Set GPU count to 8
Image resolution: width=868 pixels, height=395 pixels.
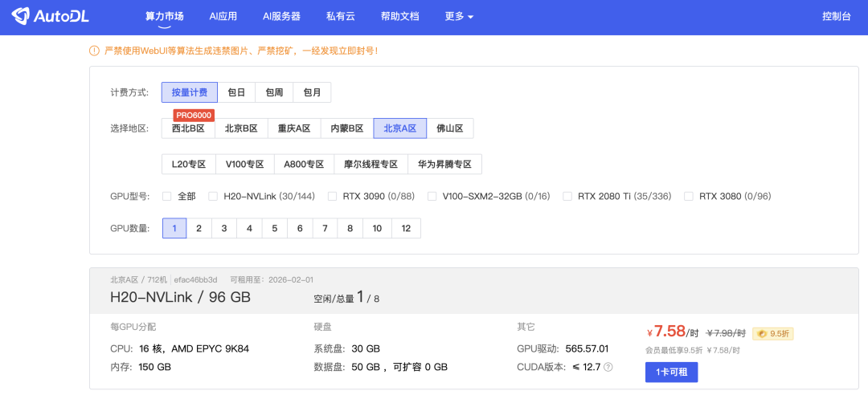click(x=350, y=228)
